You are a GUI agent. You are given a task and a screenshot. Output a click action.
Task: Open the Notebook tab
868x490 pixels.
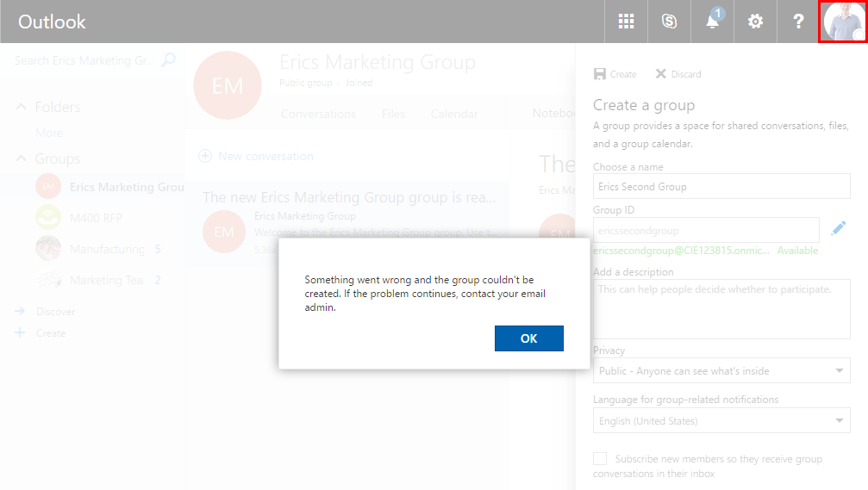click(x=553, y=114)
